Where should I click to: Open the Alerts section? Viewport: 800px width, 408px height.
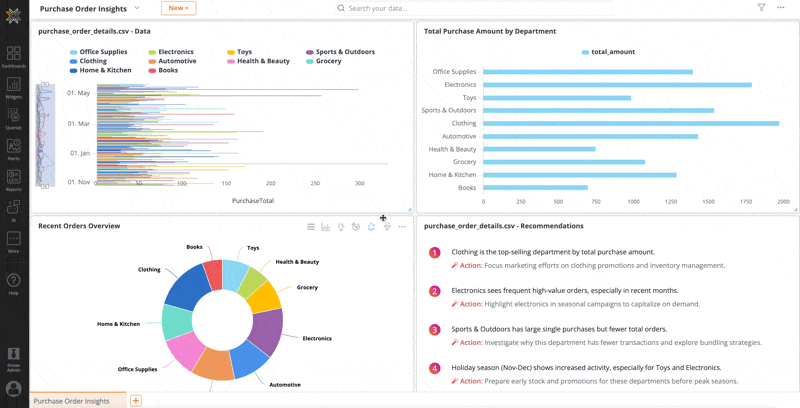13,149
